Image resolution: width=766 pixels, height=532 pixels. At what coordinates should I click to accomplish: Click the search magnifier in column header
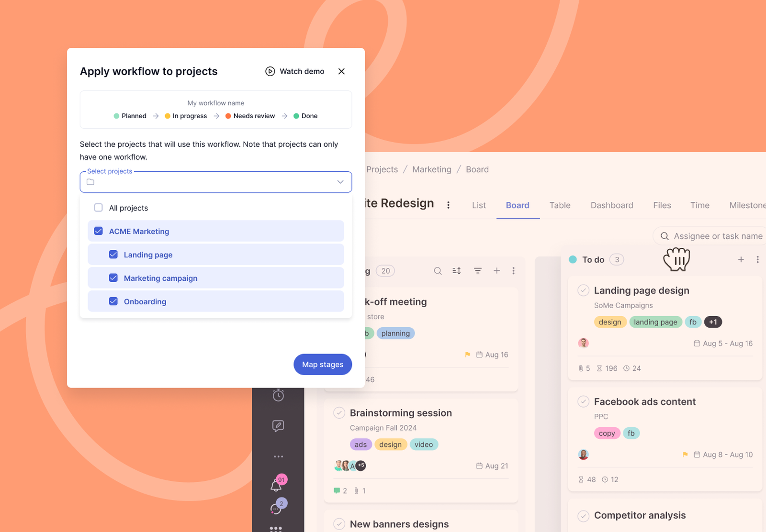click(x=438, y=271)
